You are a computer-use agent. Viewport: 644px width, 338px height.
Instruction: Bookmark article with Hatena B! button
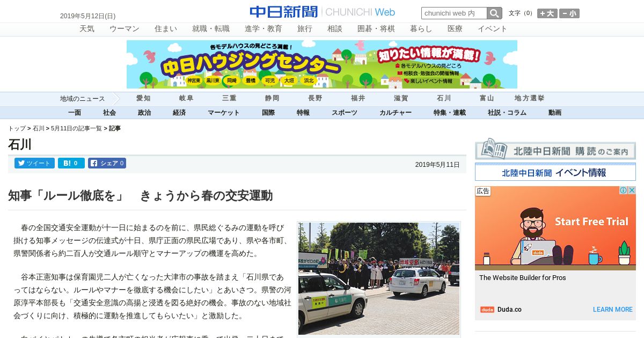[71, 163]
